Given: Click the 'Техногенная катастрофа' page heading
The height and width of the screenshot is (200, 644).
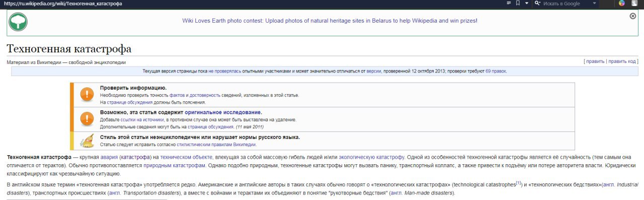Looking at the screenshot, I should pyautogui.click(x=69, y=49).
